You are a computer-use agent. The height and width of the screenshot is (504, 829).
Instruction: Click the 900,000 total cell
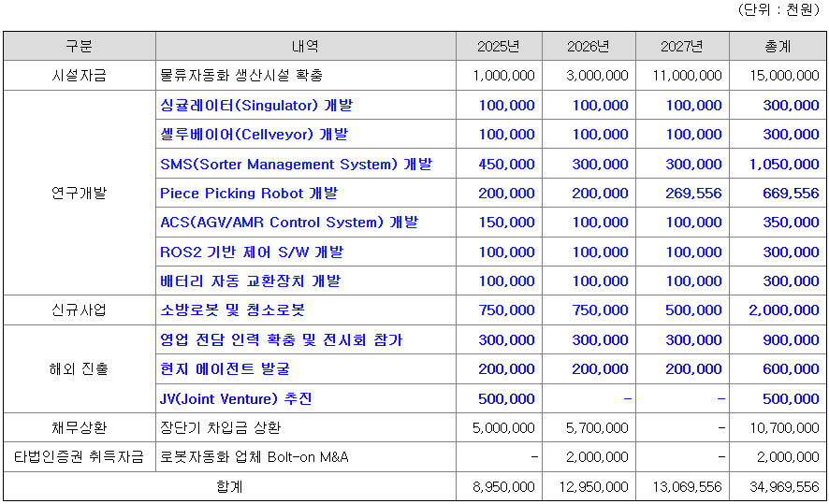(x=791, y=339)
